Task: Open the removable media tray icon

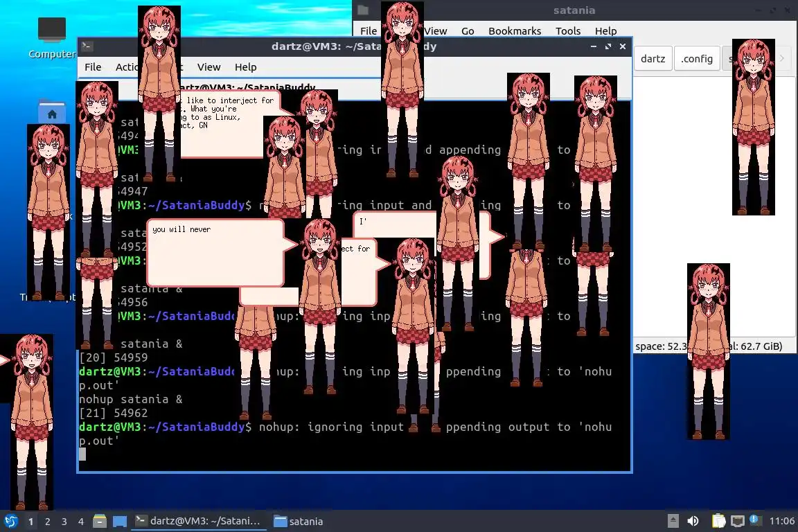Action: 673,521
